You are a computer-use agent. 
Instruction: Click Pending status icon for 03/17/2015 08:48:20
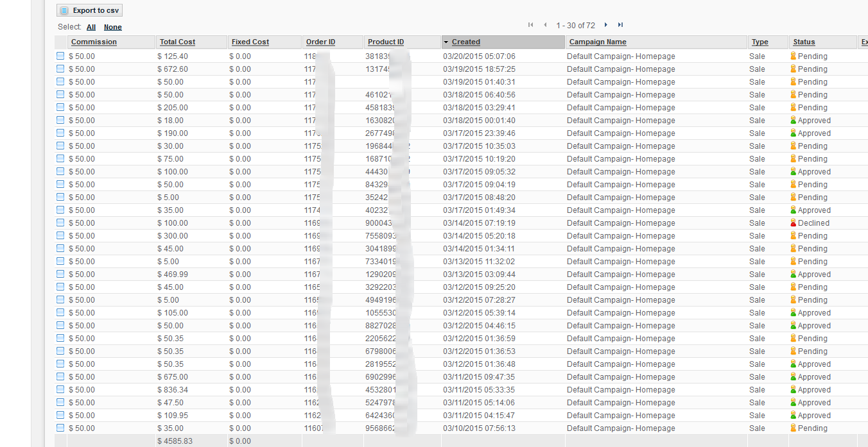coord(793,197)
